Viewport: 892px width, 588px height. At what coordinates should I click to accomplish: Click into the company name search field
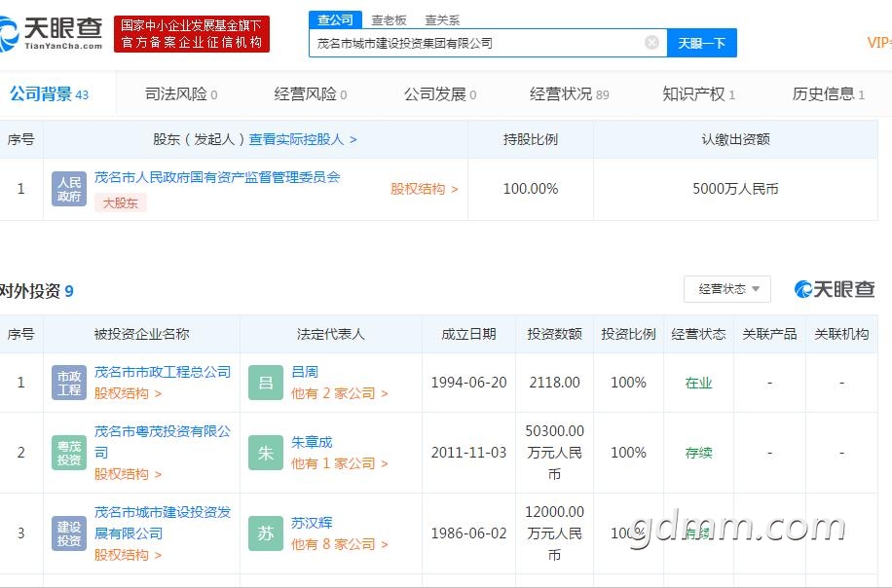click(x=478, y=43)
